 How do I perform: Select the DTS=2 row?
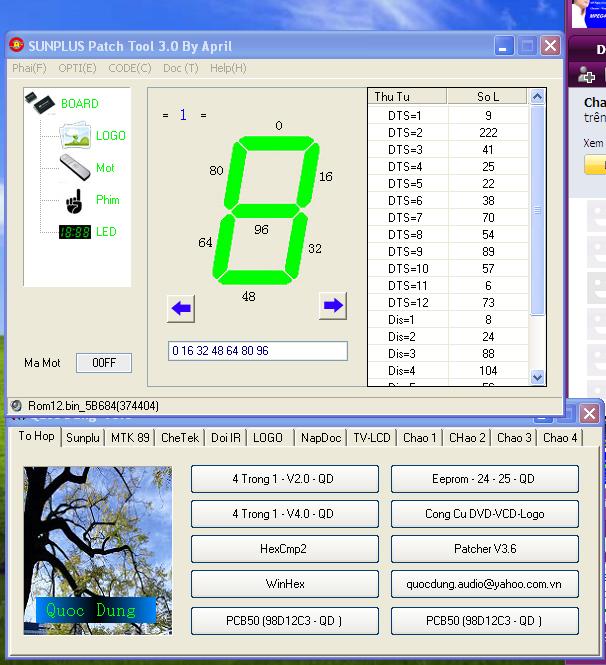tap(448, 133)
